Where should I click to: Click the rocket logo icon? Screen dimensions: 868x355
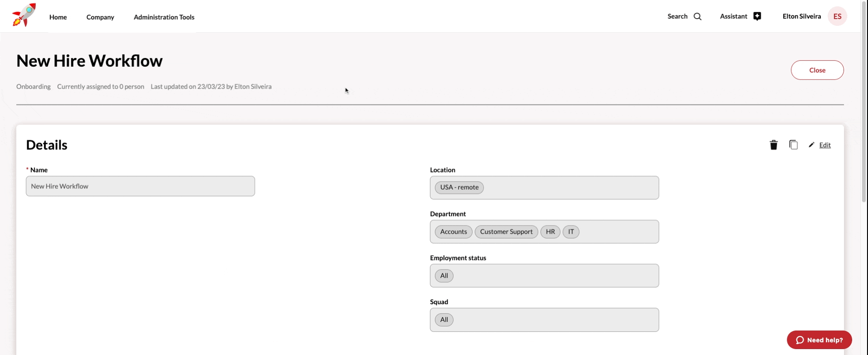(x=24, y=15)
